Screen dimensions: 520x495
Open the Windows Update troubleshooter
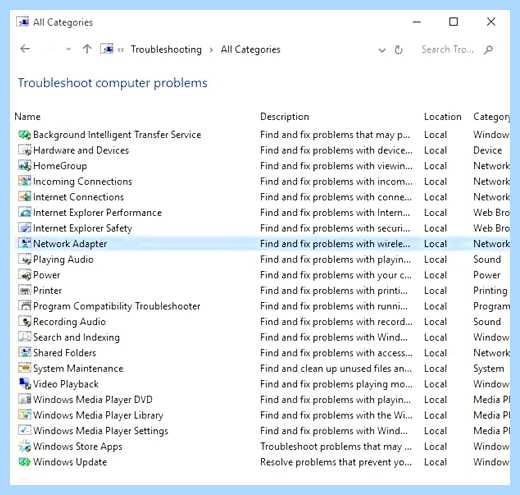[70, 462]
